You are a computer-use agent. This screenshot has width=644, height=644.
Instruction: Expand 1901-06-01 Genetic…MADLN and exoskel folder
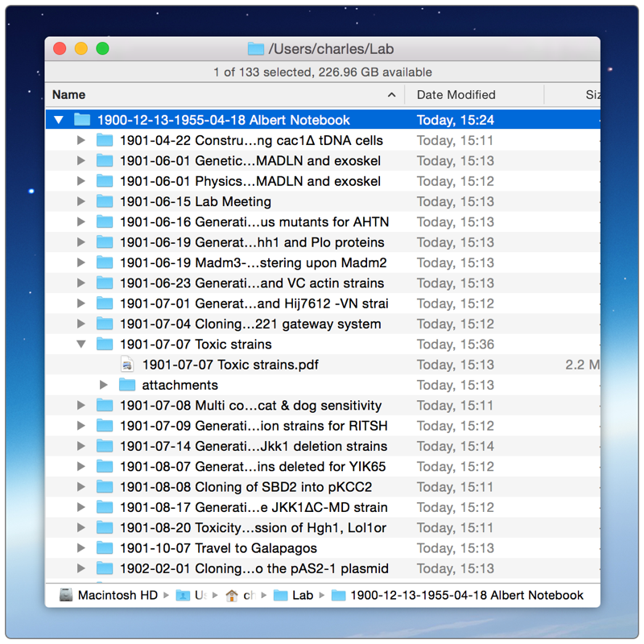[81, 161]
